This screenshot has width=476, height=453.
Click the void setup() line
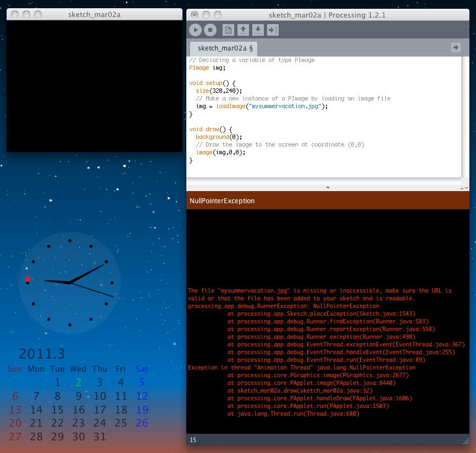[212, 83]
